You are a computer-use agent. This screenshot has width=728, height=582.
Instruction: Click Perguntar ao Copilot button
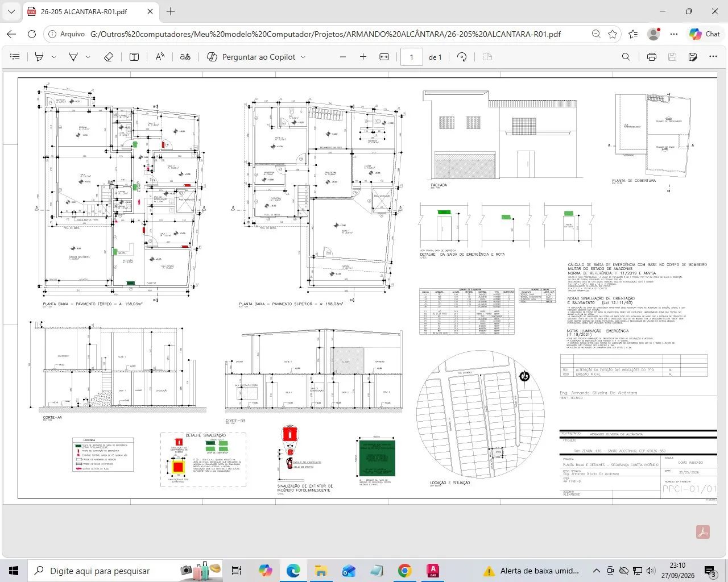tap(251, 57)
